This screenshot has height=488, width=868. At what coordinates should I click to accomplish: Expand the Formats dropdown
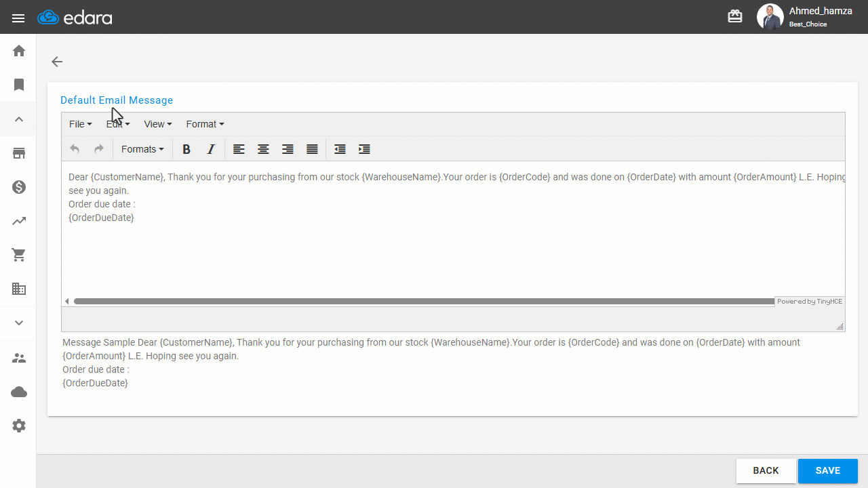point(142,149)
